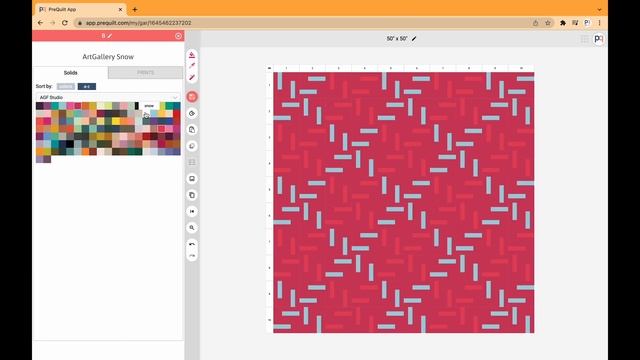This screenshot has height=360, width=640.
Task: Sort fabrics by A-Z
Action: coord(87,87)
